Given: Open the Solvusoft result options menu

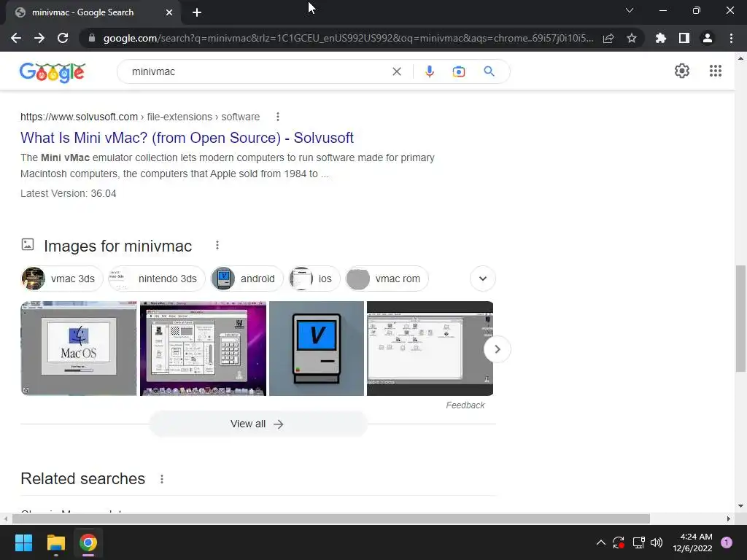Looking at the screenshot, I should [278, 117].
